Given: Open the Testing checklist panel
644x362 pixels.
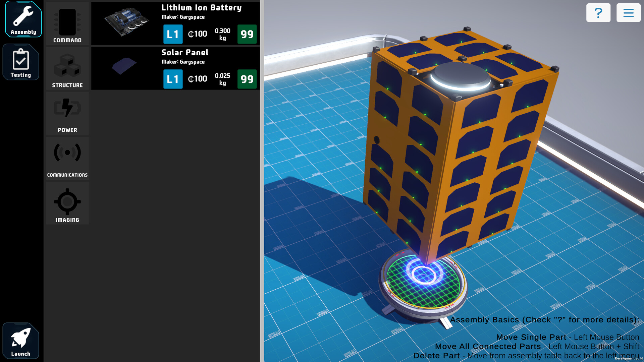Looking at the screenshot, I should coord(21,62).
